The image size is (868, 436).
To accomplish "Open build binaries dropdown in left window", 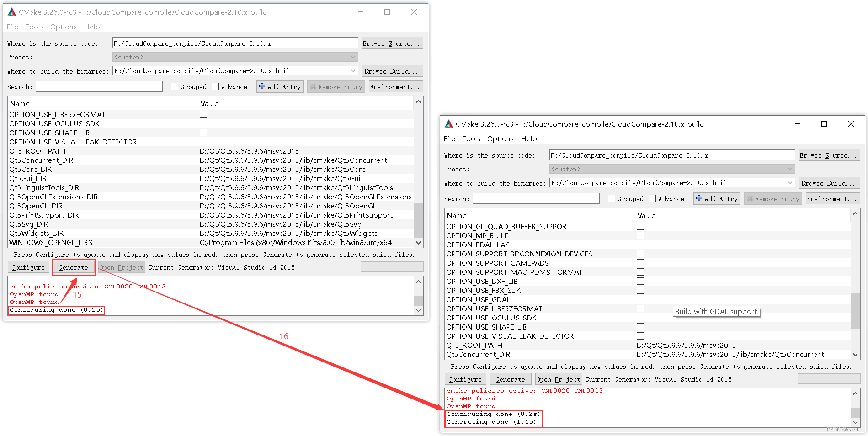I will tap(353, 71).
